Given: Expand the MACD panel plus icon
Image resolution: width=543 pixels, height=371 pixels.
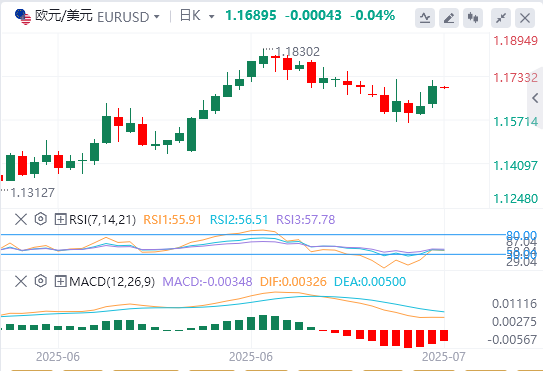Looking at the screenshot, I should click(60, 281).
